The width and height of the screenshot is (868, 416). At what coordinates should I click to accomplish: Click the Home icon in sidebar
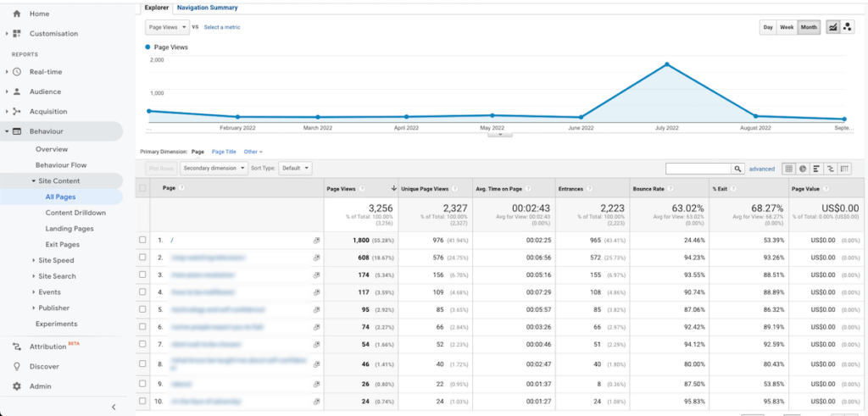[17, 14]
